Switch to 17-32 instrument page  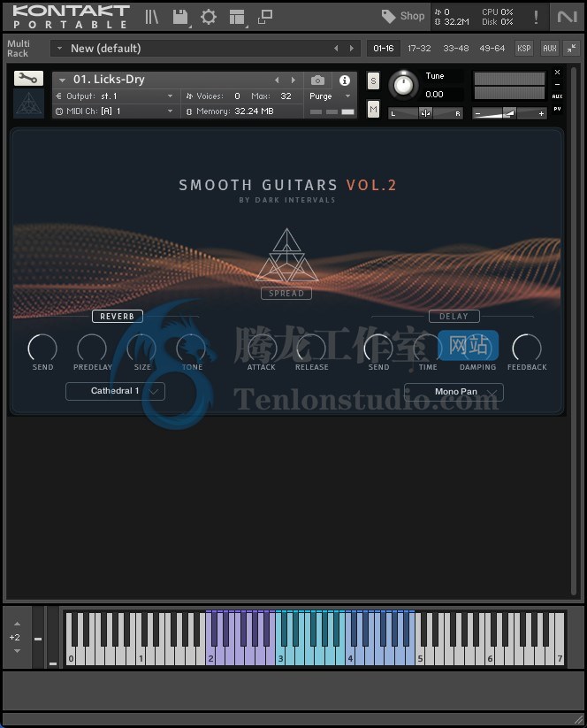click(419, 49)
